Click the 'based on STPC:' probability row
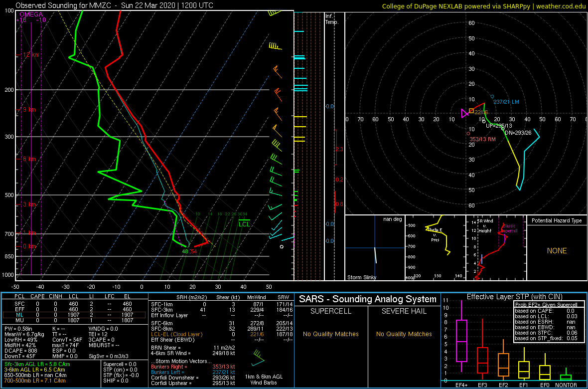This screenshot has height=389, width=588. point(546,333)
